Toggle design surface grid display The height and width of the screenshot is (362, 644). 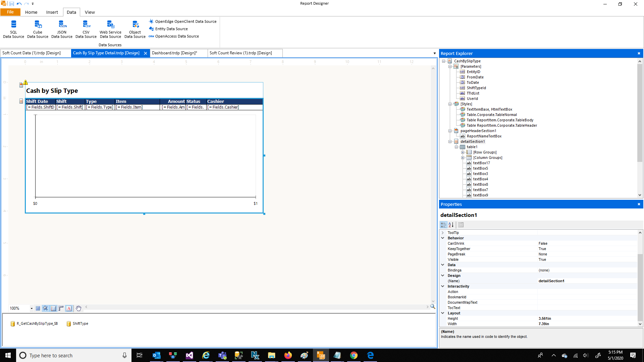[38, 308]
